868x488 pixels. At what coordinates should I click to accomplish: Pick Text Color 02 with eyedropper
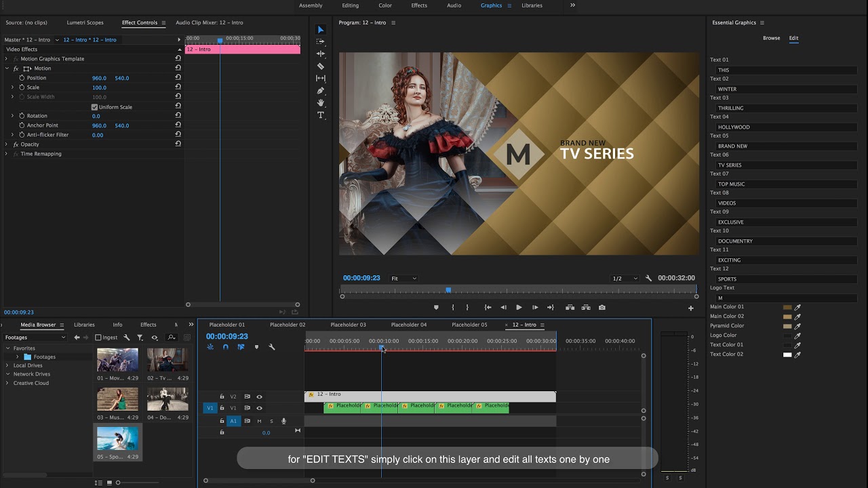(x=797, y=354)
